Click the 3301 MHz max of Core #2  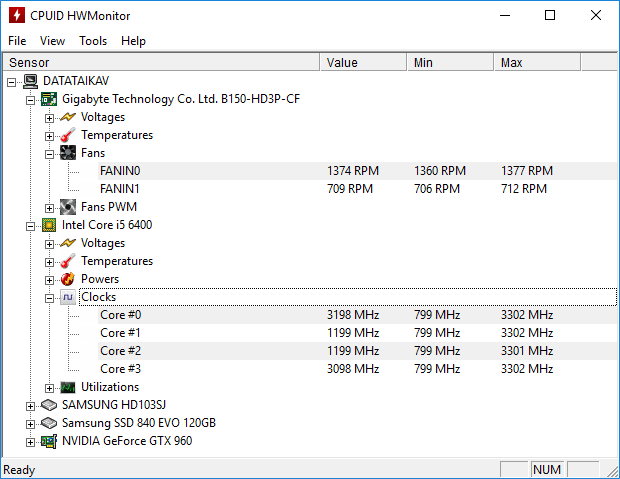pos(527,351)
